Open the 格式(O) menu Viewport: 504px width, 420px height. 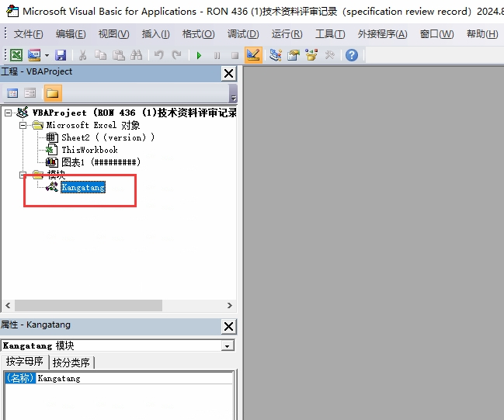coord(198,33)
